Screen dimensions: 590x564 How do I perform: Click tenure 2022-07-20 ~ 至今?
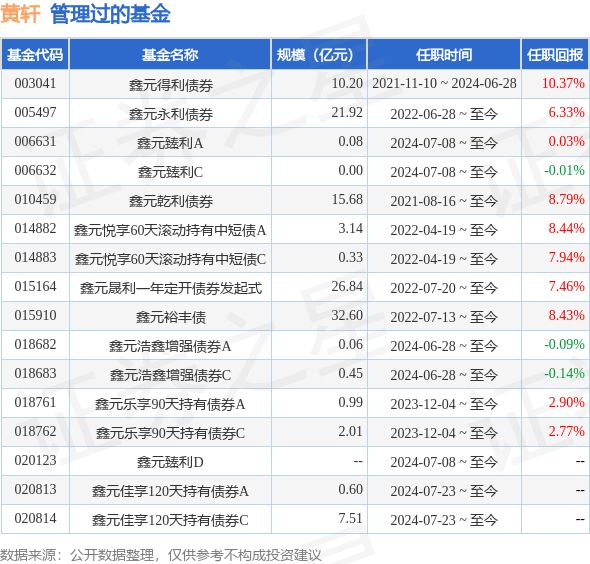click(x=444, y=288)
